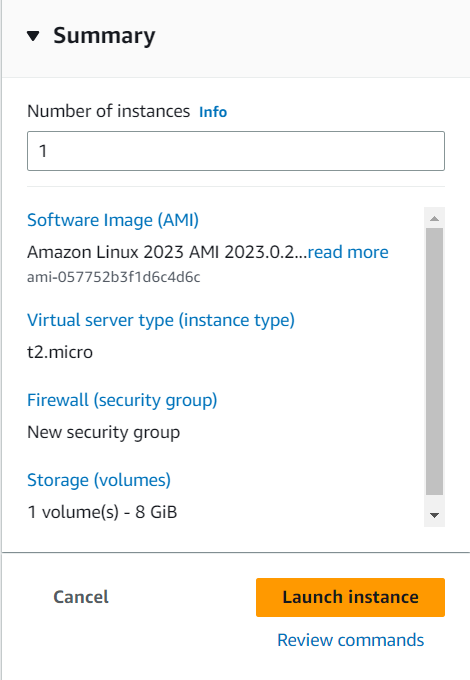Click the summary scrollbar down arrow

click(x=434, y=515)
